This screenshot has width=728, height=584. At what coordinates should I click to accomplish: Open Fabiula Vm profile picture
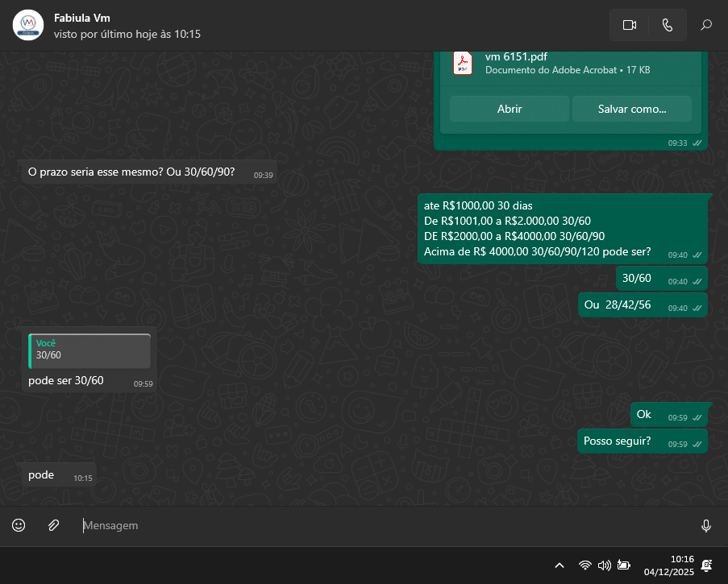[28, 25]
